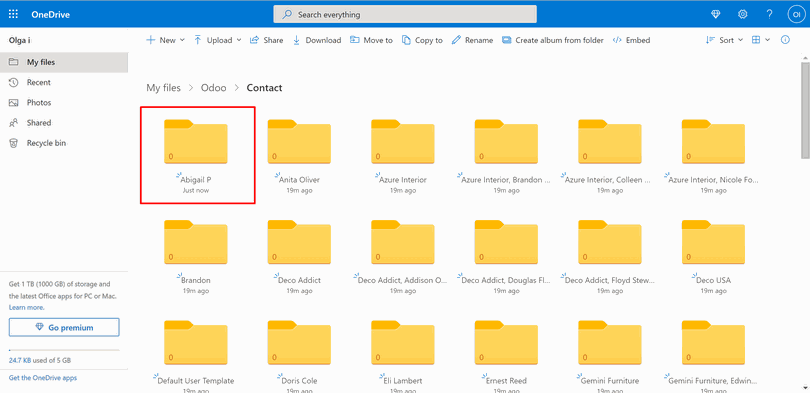Viewport: 810px width, 393px height.
Task: Open the app launcher waffle icon
Action: 13,14
